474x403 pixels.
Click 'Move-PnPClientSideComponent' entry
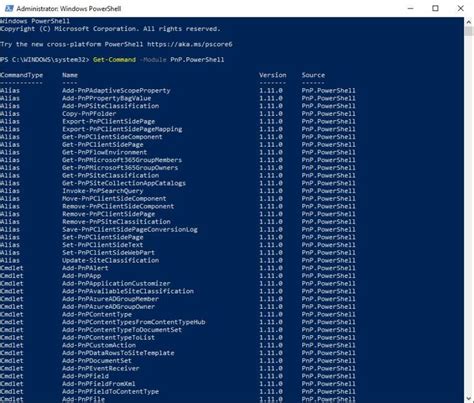click(x=114, y=199)
